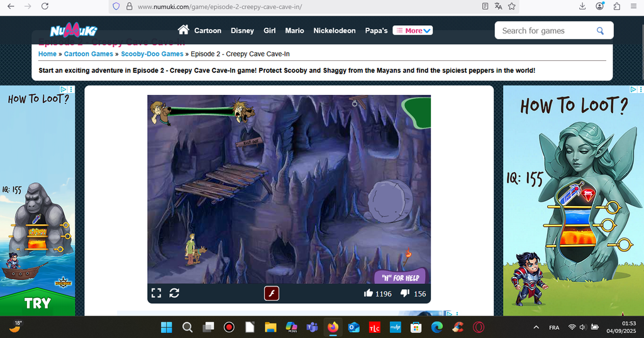Click the browser address bar URL

[x=219, y=6]
